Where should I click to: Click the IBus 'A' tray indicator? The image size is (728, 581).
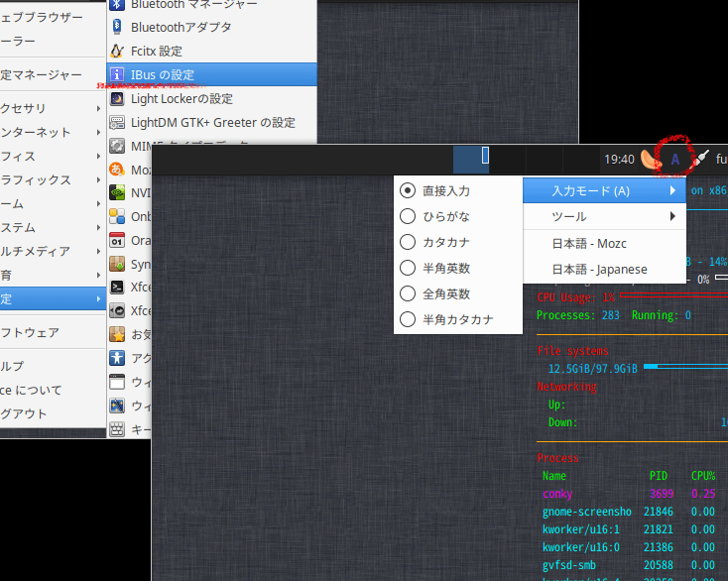(x=675, y=160)
